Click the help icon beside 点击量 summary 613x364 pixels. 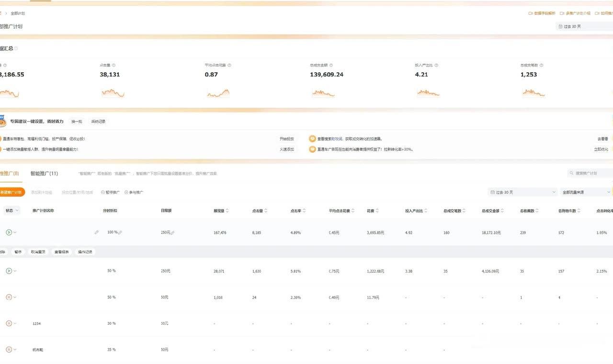point(114,65)
